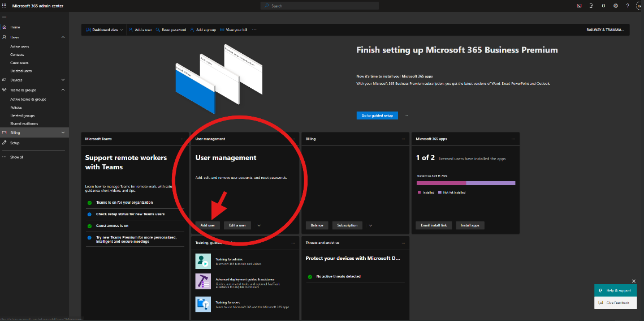
Task: Click the Training for admins icon
Action: point(203,262)
